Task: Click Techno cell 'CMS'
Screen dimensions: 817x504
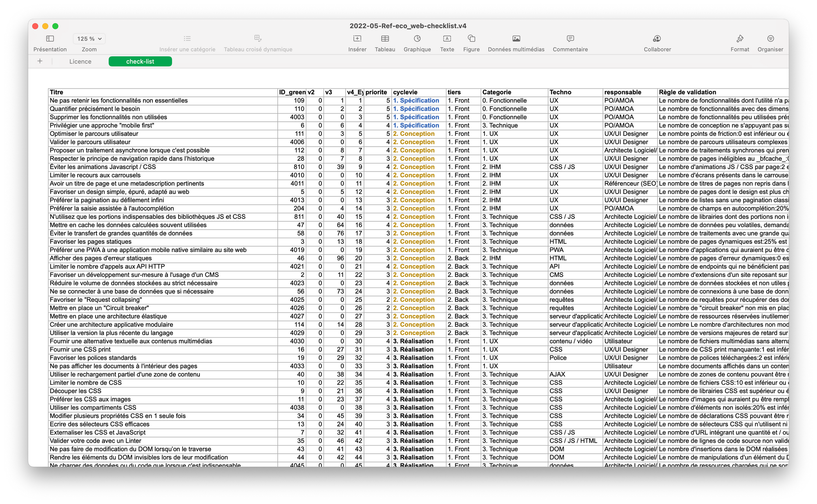Action: point(576,275)
